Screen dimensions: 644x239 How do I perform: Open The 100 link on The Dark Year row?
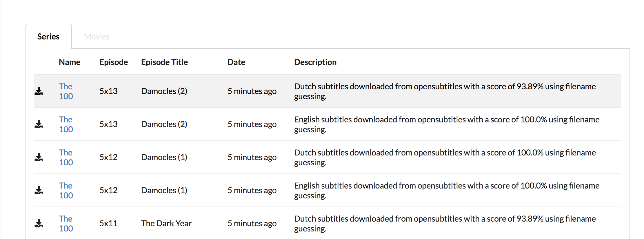66,223
